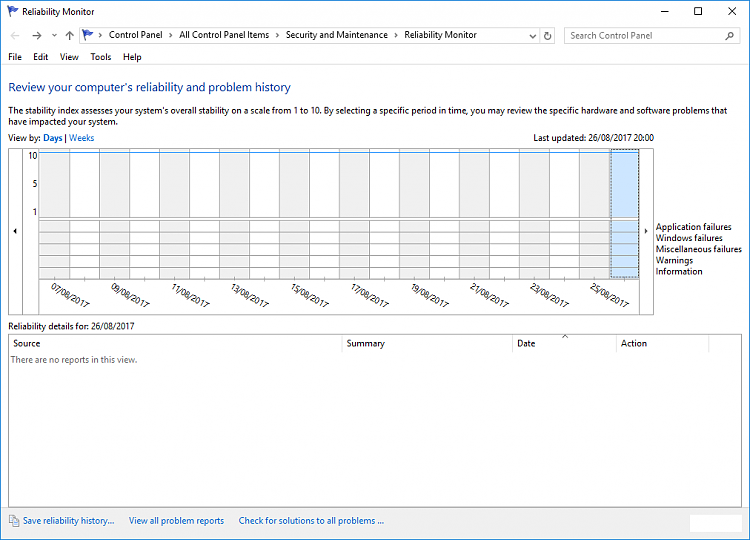
Task: Go back using the Back arrow
Action: pyautogui.click(x=15, y=35)
